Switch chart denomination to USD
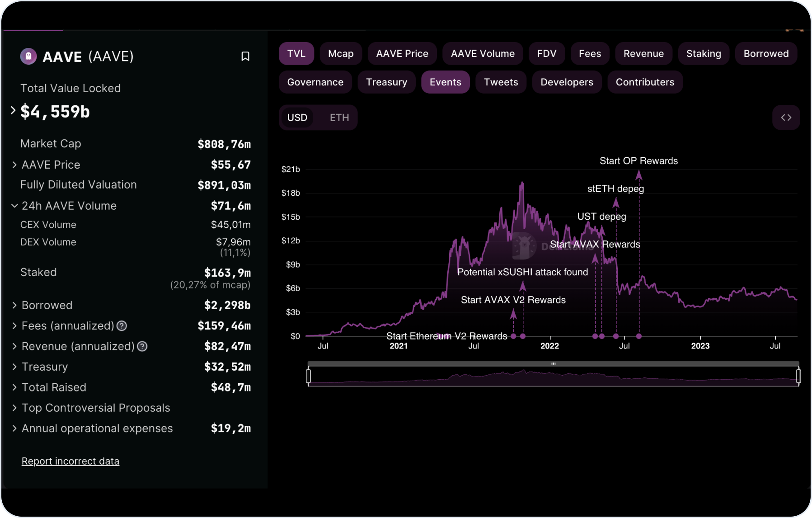The image size is (812, 518). point(297,118)
